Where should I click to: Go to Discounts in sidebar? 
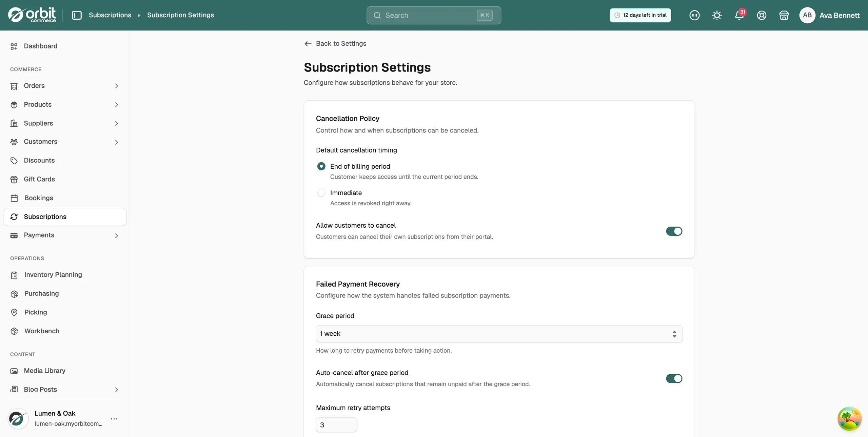(65, 160)
